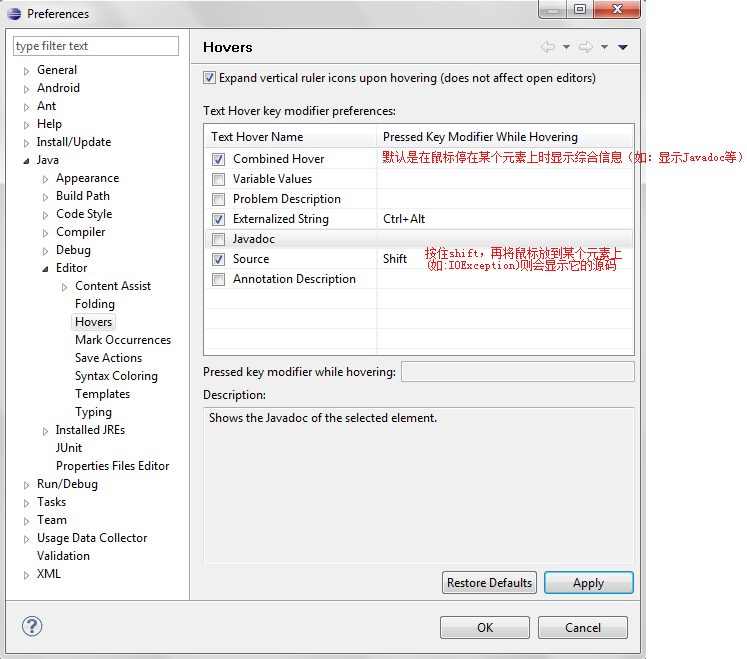The image size is (747, 659).
Task: Enable the Annotation Description checkbox
Action: [x=218, y=279]
